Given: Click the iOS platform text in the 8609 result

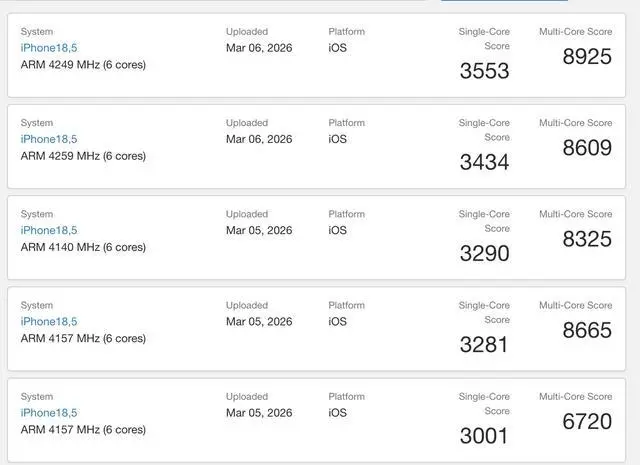Looking at the screenshot, I should (338, 139).
